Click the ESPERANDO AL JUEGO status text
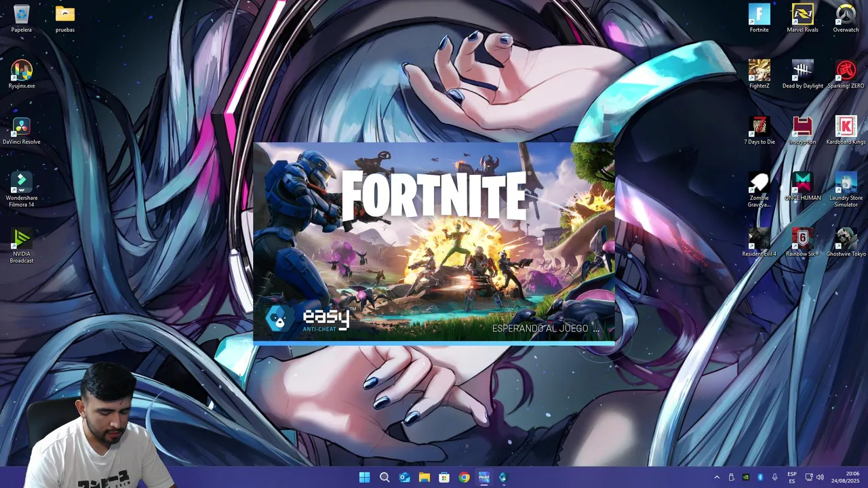This screenshot has width=868, height=488. (x=546, y=329)
